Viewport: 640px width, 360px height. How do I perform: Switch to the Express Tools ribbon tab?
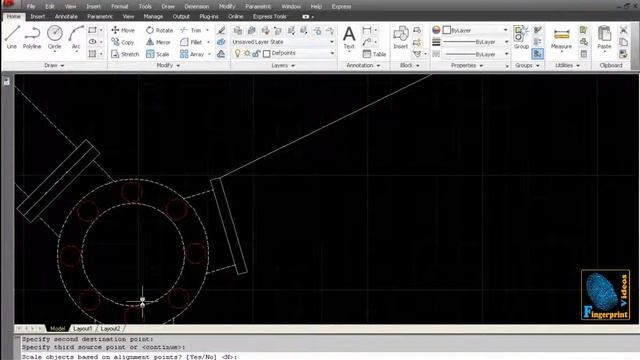(269, 17)
